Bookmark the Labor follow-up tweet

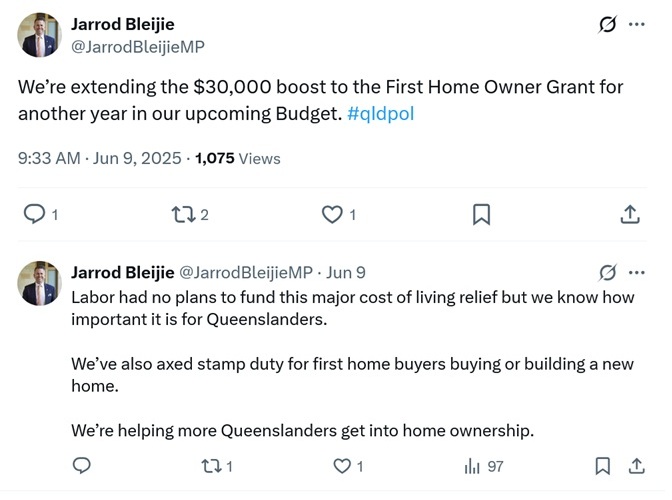(x=603, y=466)
